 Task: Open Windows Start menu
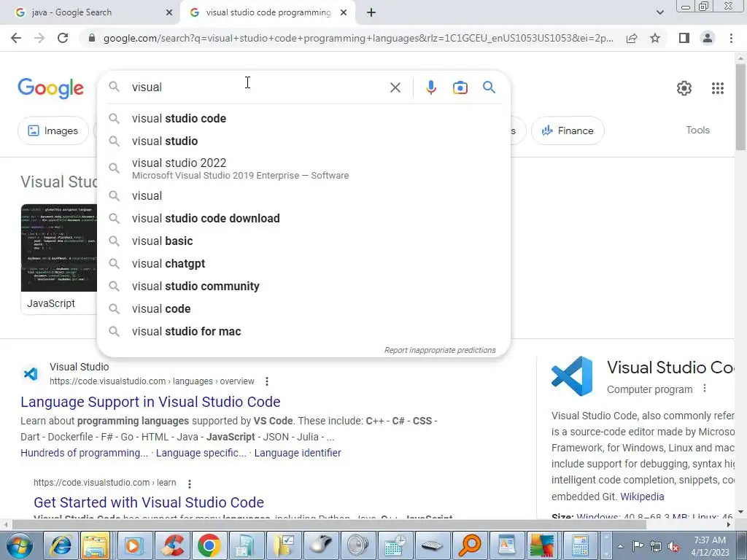click(x=19, y=545)
